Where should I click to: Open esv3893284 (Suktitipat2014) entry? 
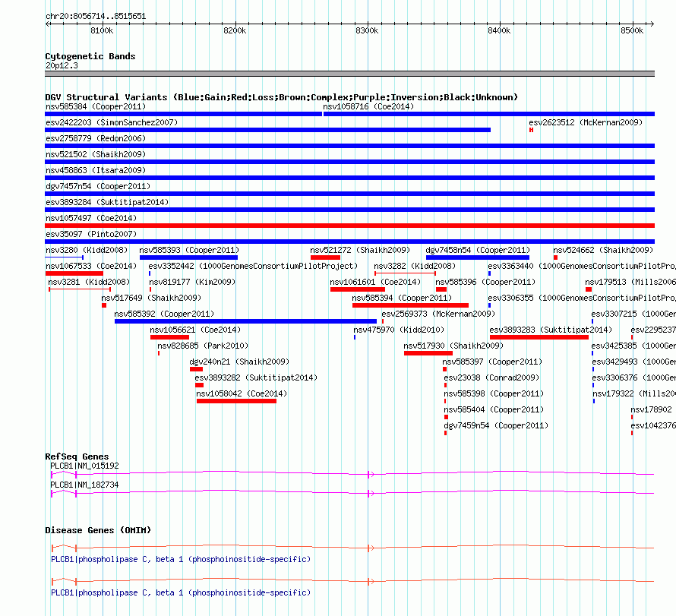[107, 202]
